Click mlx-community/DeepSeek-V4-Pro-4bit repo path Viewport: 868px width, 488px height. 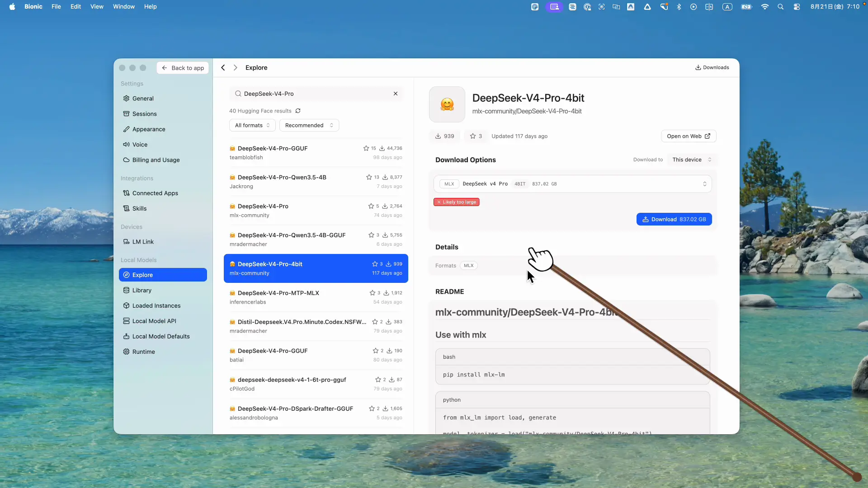coord(527,111)
